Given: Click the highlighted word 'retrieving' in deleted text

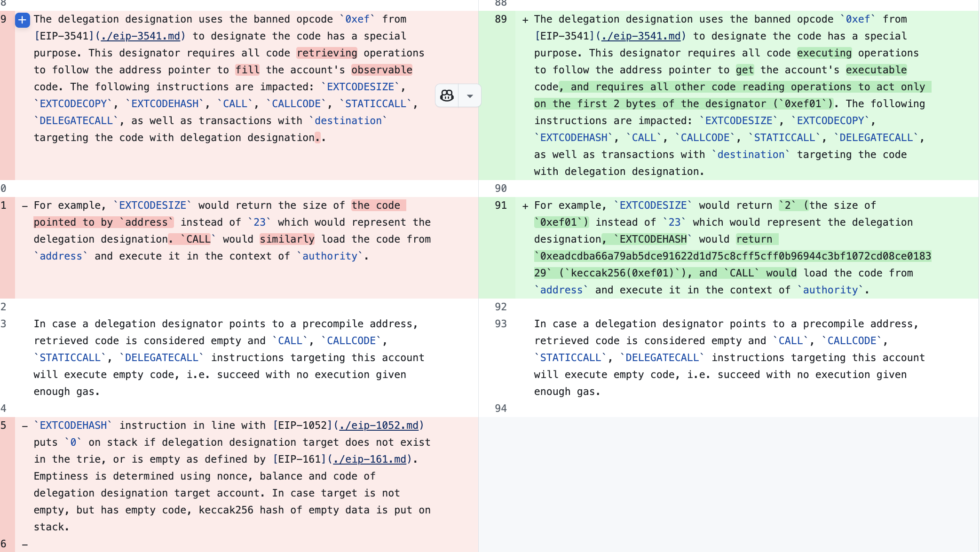Looking at the screenshot, I should point(327,53).
